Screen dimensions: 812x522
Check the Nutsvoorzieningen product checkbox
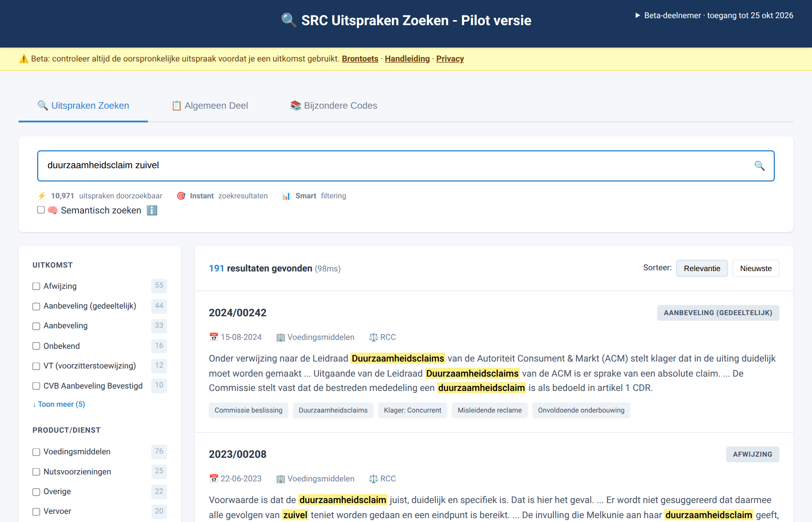(x=36, y=472)
